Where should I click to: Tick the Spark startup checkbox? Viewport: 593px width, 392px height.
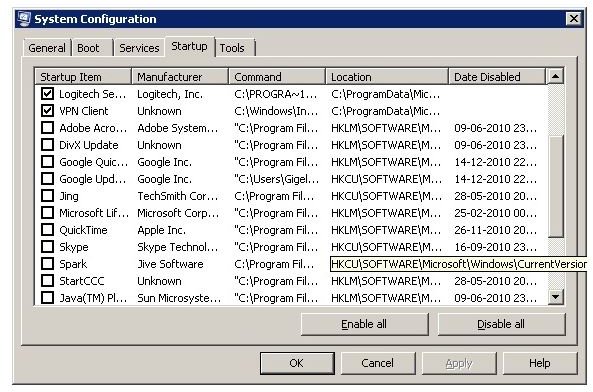(x=47, y=264)
